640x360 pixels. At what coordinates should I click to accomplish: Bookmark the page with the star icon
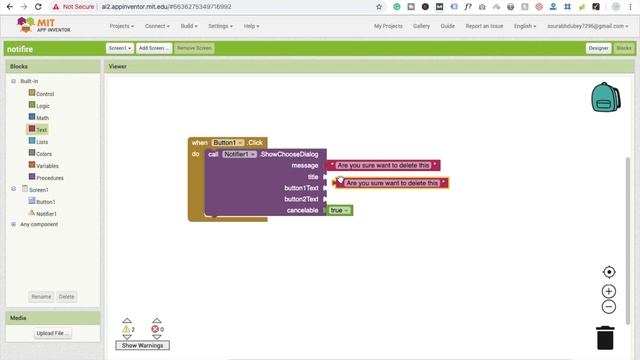point(379,7)
